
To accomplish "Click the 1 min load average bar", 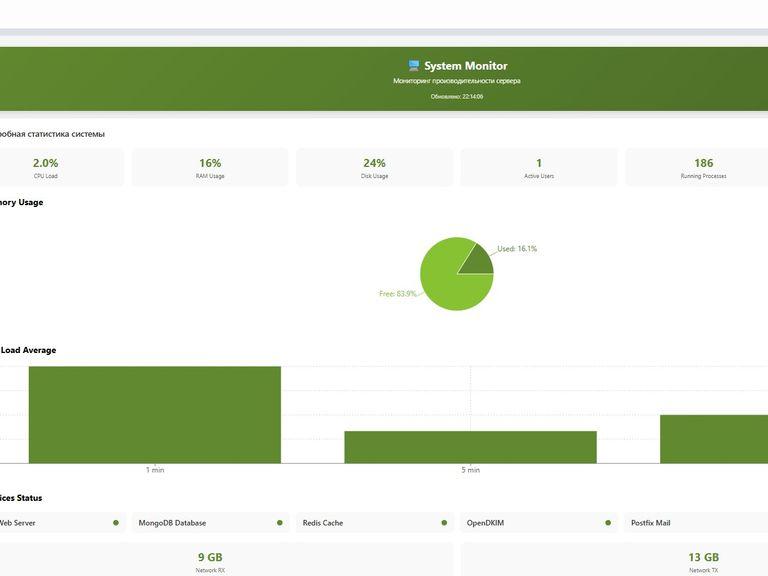I will click(x=155, y=414).
